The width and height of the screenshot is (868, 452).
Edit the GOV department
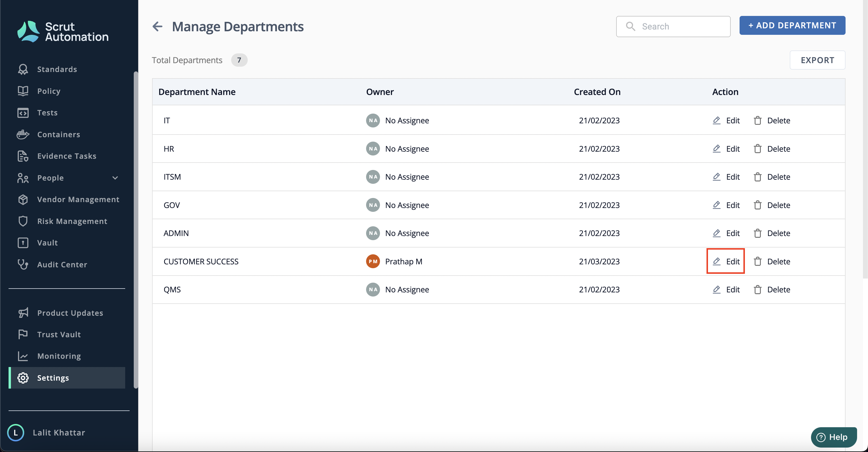point(726,205)
